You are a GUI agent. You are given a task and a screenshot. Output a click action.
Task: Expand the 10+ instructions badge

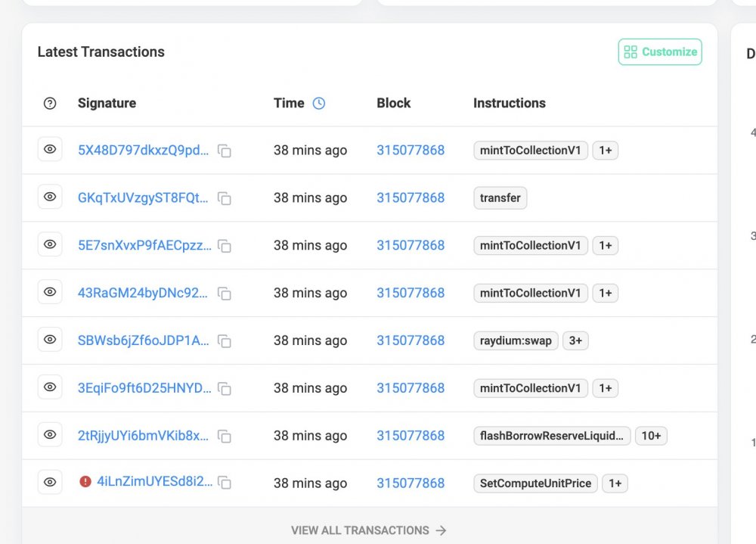coord(651,435)
